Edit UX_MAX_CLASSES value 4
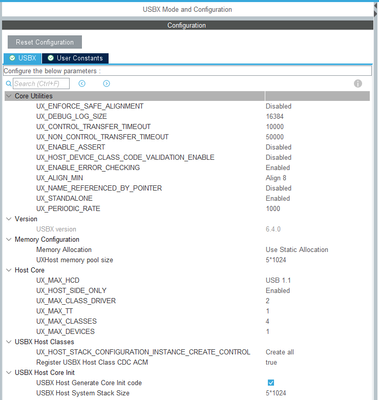 coord(267,321)
